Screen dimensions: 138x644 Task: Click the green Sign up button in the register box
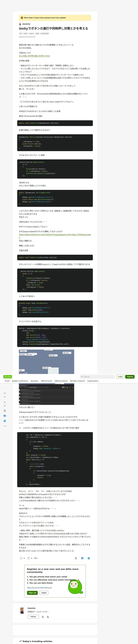(32, 593)
